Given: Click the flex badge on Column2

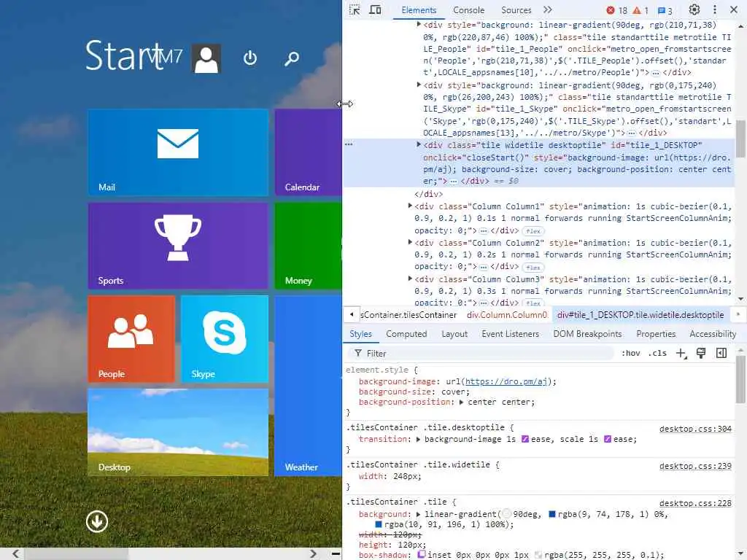Looking at the screenshot, I should point(533,267).
